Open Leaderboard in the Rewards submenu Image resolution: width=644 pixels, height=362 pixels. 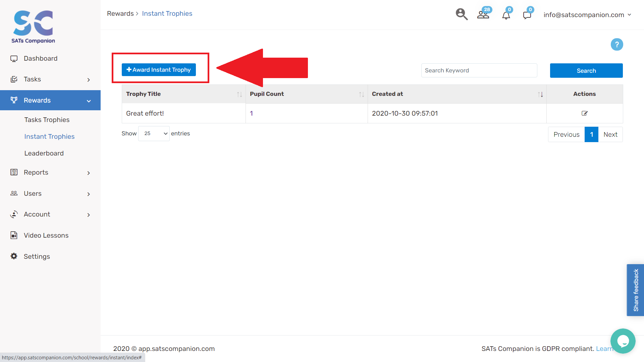point(44,153)
